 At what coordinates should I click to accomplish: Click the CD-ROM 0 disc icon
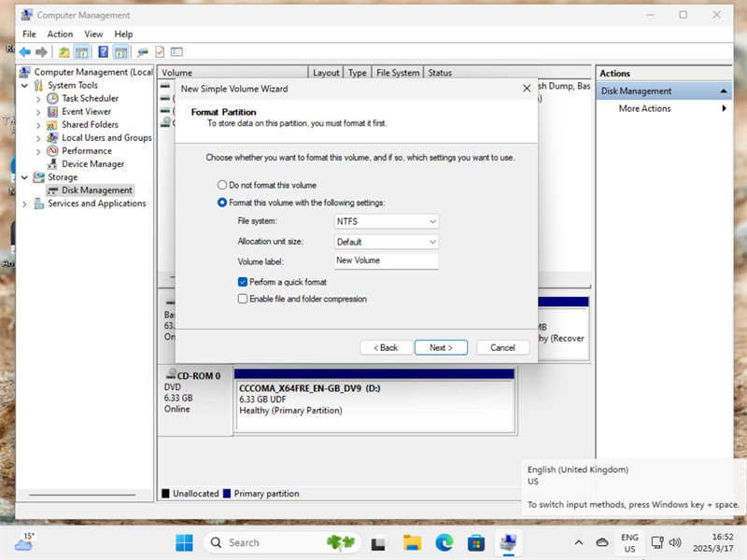[x=171, y=375]
